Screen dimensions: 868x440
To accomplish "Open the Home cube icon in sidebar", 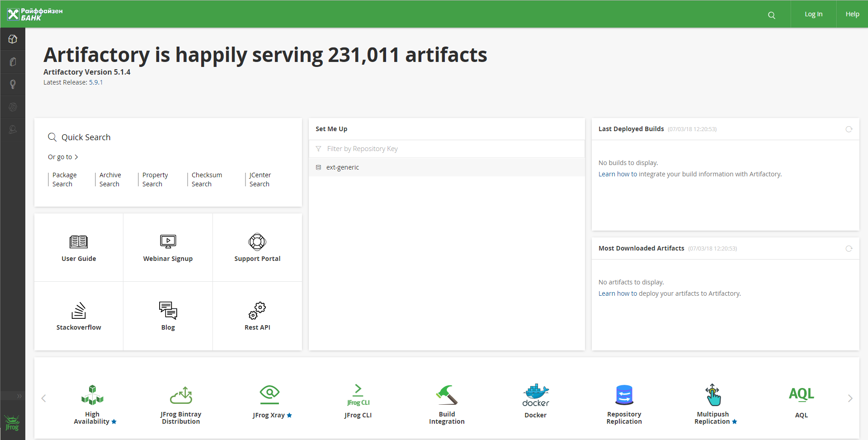I will pos(13,39).
